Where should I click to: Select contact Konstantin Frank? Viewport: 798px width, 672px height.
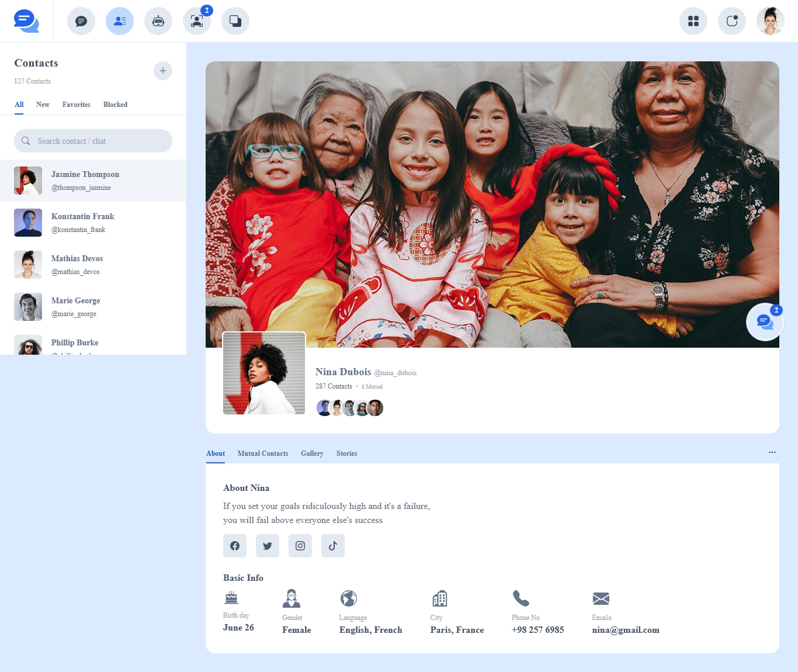click(x=93, y=223)
